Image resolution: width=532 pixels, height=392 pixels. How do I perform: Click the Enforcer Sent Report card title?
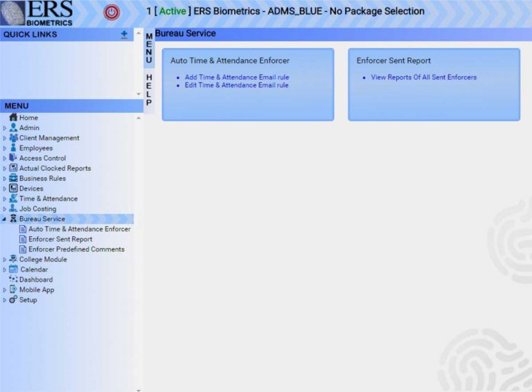pos(393,61)
